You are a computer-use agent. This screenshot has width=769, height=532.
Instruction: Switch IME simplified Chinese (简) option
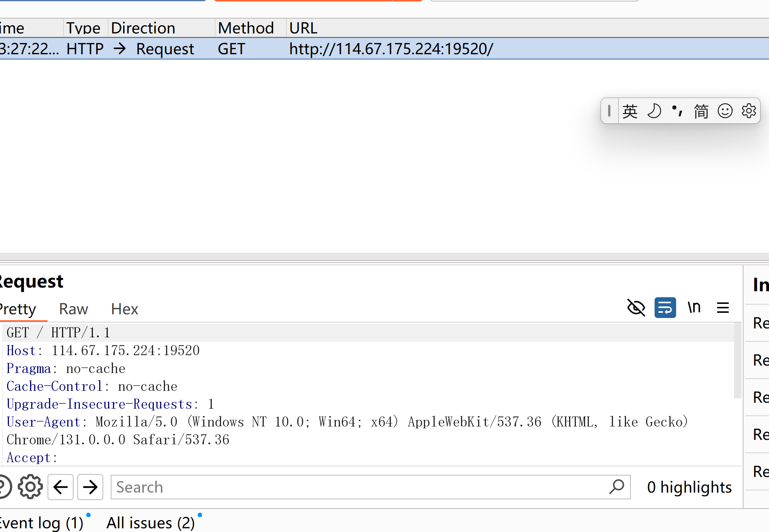[701, 111]
